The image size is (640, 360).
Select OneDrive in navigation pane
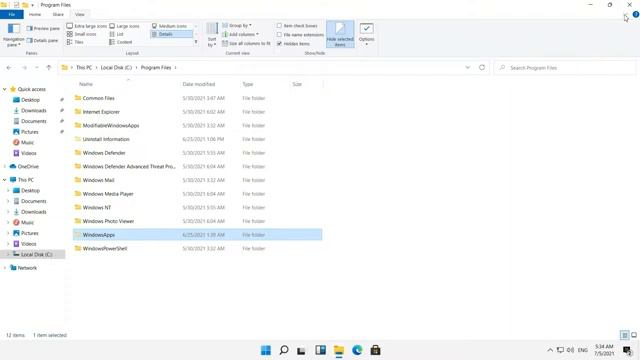tap(28, 167)
